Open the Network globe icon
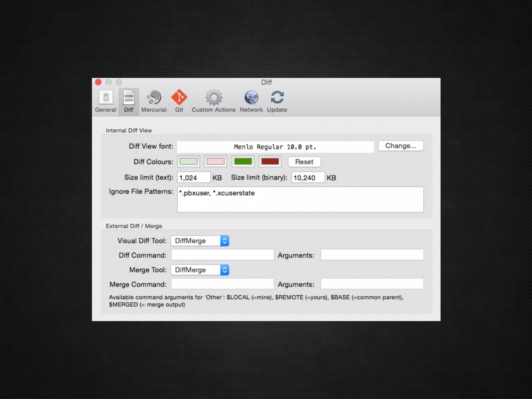Screen dimensions: 532x399 251,98
